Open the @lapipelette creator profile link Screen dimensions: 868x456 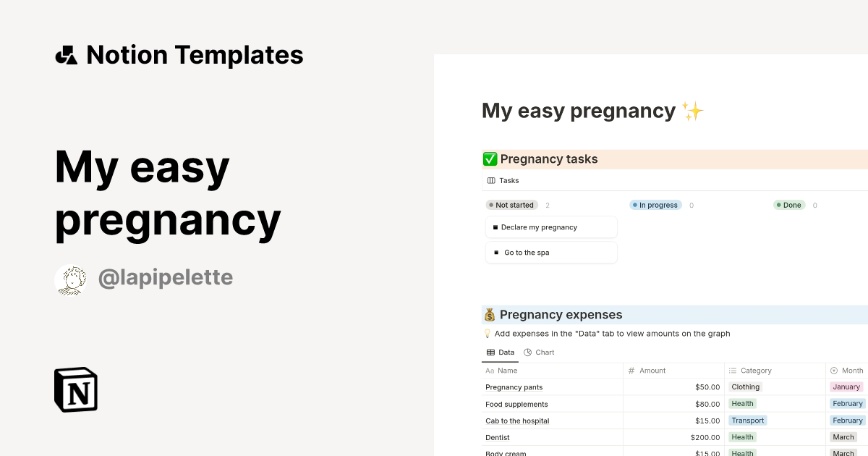pyautogui.click(x=165, y=277)
